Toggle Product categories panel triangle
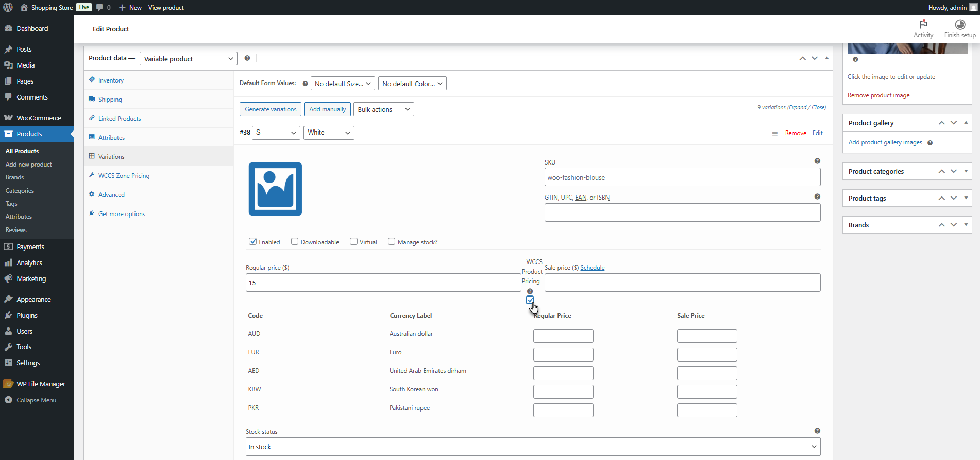Image resolution: width=980 pixels, height=460 pixels. [966, 171]
